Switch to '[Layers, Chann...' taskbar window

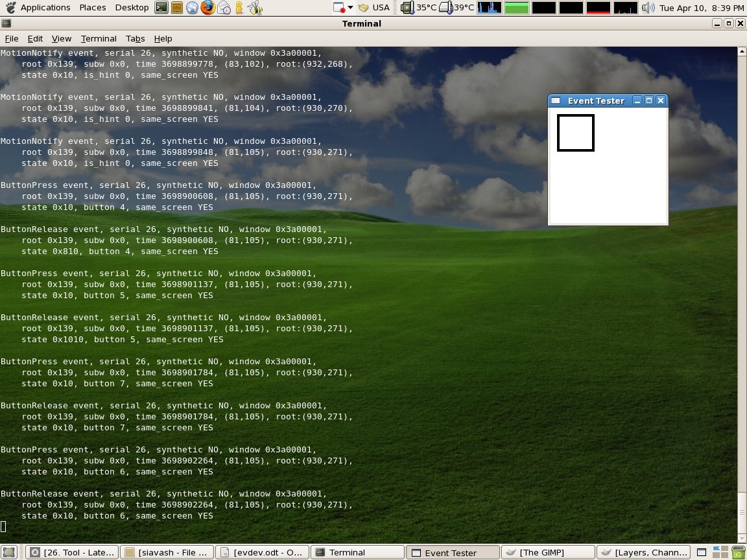coord(643,552)
